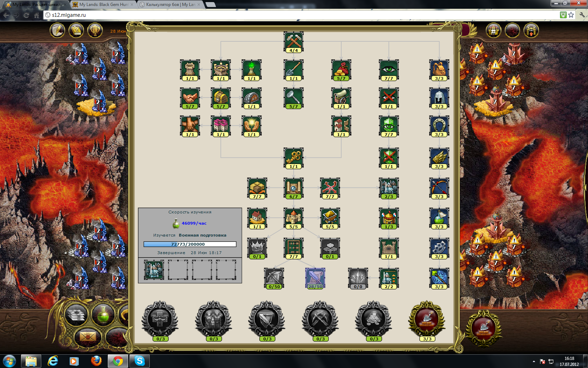Image resolution: width=588 pixels, height=368 pixels.
Task: Click the green eye science icon
Action: [x=388, y=69]
